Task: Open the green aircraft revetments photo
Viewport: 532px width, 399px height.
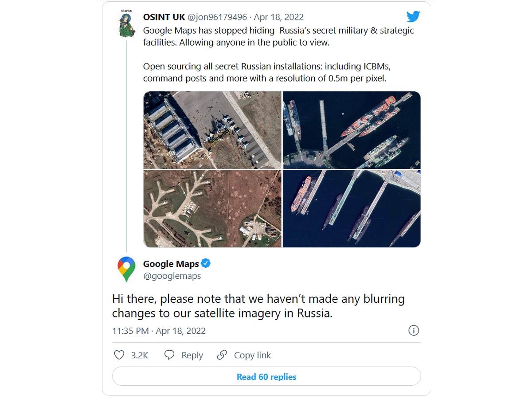Action: click(212, 208)
